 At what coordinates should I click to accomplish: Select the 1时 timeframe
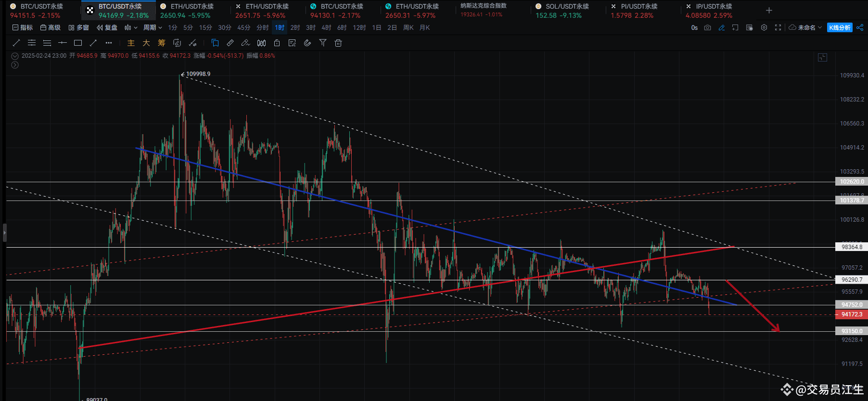tap(280, 27)
